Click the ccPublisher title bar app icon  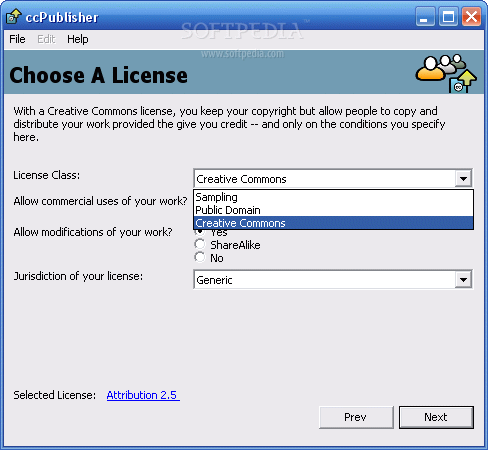pyautogui.click(x=14, y=16)
